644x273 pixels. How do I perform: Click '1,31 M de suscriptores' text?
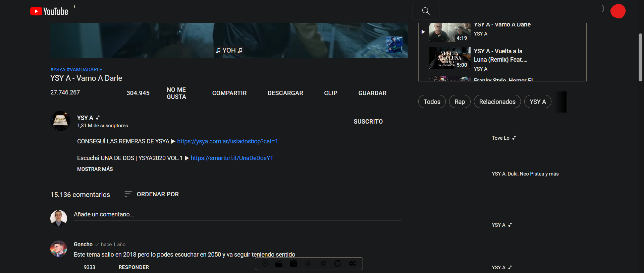[x=102, y=126]
